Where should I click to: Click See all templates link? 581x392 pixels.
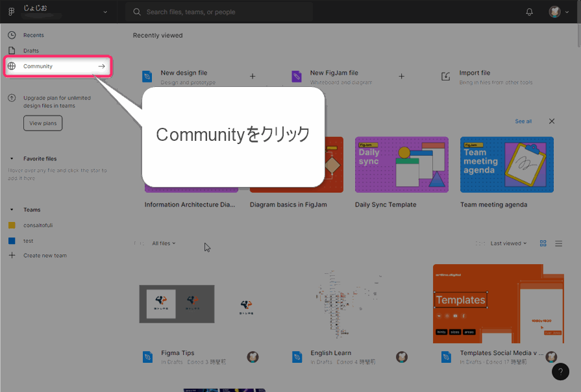pyautogui.click(x=523, y=121)
